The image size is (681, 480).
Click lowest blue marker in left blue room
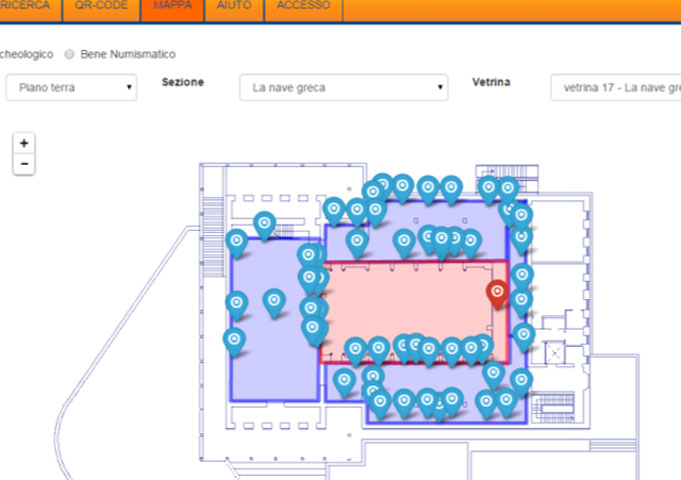point(234,340)
